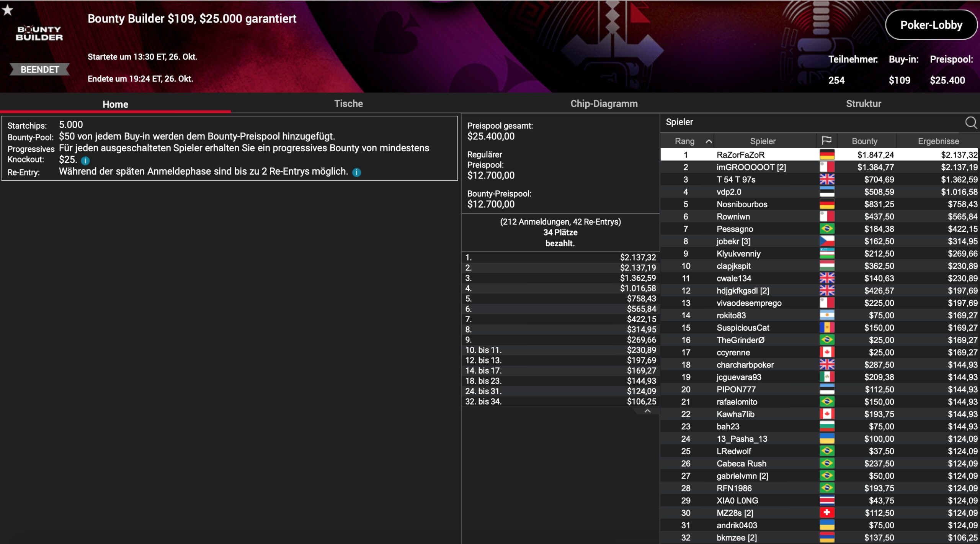Click the Poker-Lobby button
The image size is (980, 544).
coord(931,25)
